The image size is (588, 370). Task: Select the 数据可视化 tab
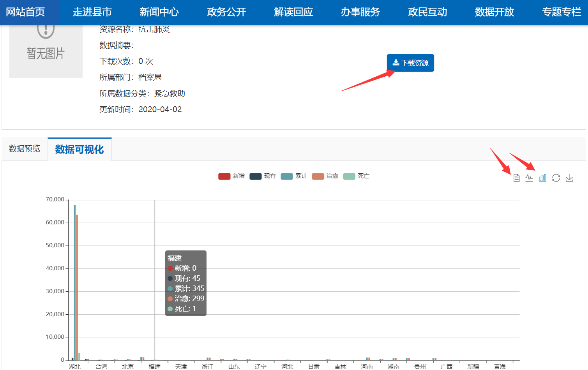[x=79, y=149]
